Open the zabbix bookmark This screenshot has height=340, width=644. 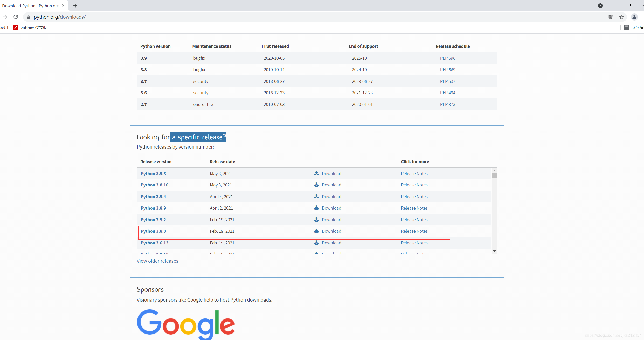pyautogui.click(x=30, y=28)
